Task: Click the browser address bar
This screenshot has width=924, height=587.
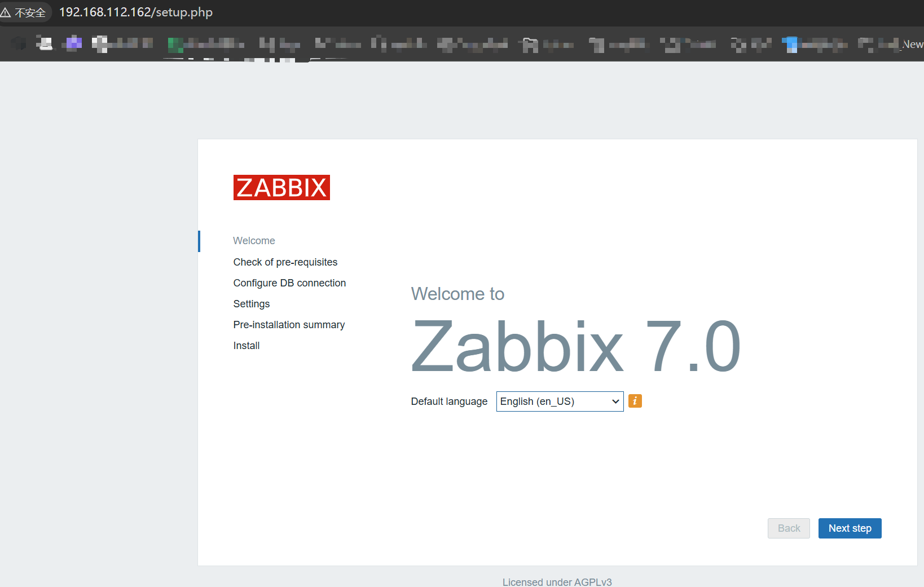Action: pyautogui.click(x=135, y=12)
